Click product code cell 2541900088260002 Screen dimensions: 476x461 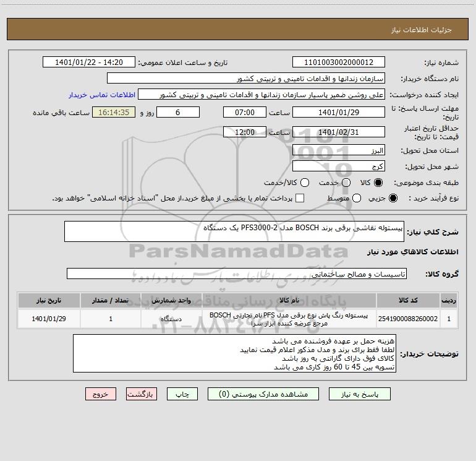pyautogui.click(x=408, y=319)
